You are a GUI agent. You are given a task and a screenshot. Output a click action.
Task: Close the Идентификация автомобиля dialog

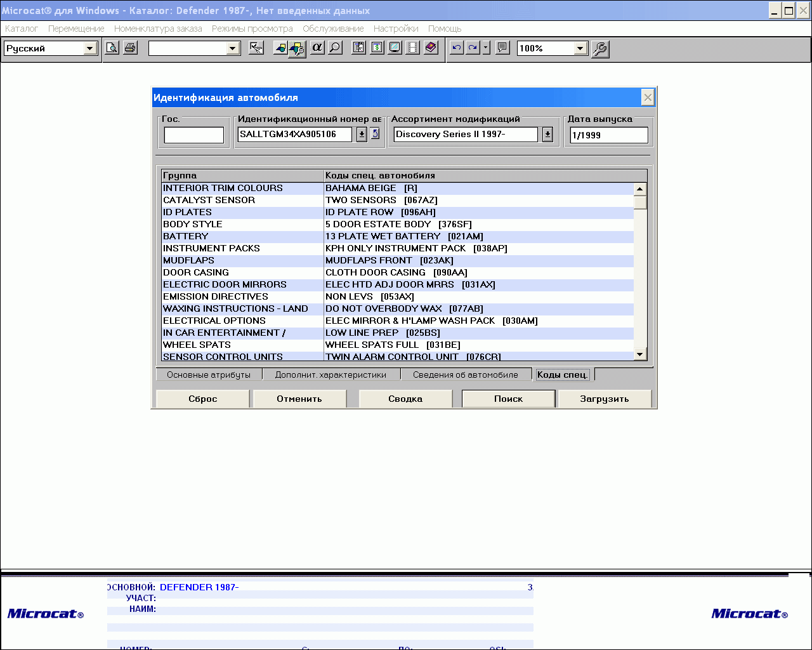pyautogui.click(x=647, y=97)
